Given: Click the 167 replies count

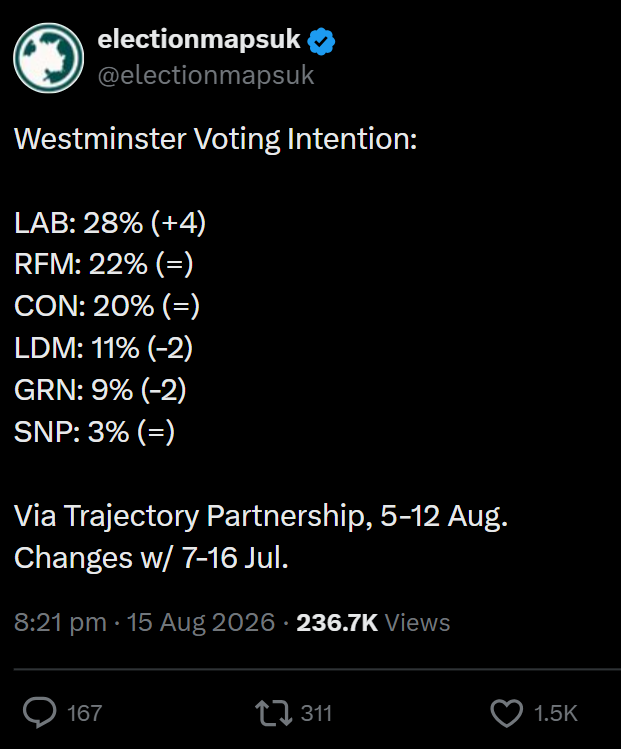Looking at the screenshot, I should pyautogui.click(x=85, y=714).
